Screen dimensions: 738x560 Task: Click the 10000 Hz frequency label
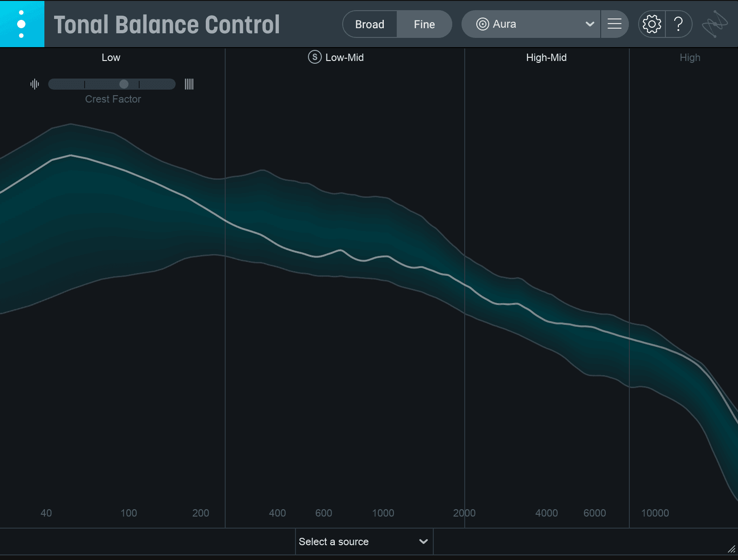click(x=655, y=513)
